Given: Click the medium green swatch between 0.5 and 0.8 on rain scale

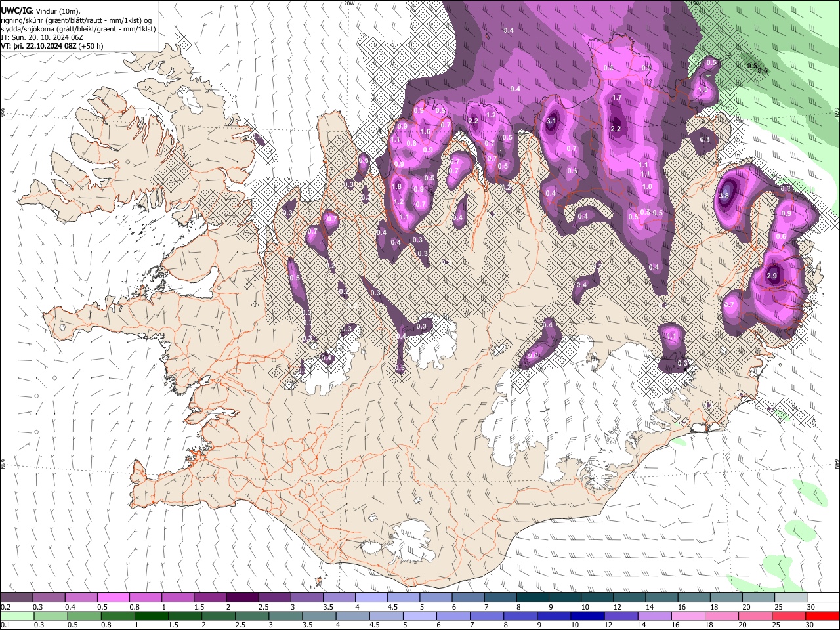Looking at the screenshot, I should pyautogui.click(x=84, y=616).
